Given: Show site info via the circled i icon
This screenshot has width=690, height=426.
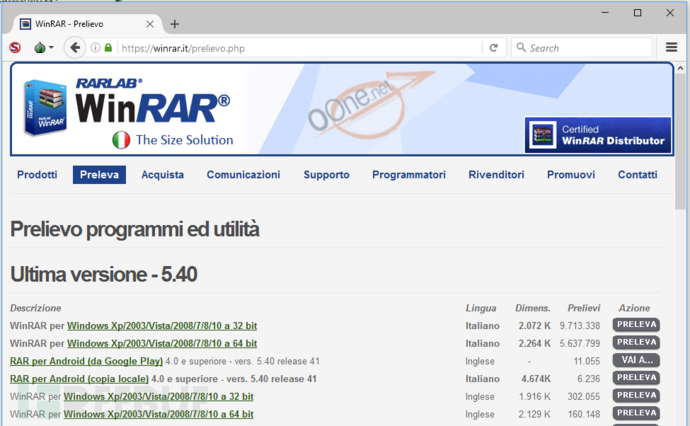Looking at the screenshot, I should 95,48.
